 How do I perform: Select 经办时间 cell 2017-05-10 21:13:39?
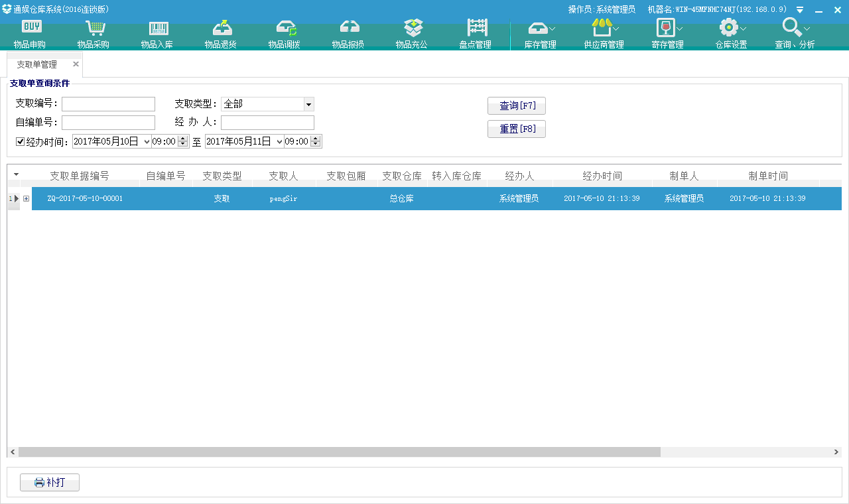[x=602, y=198]
